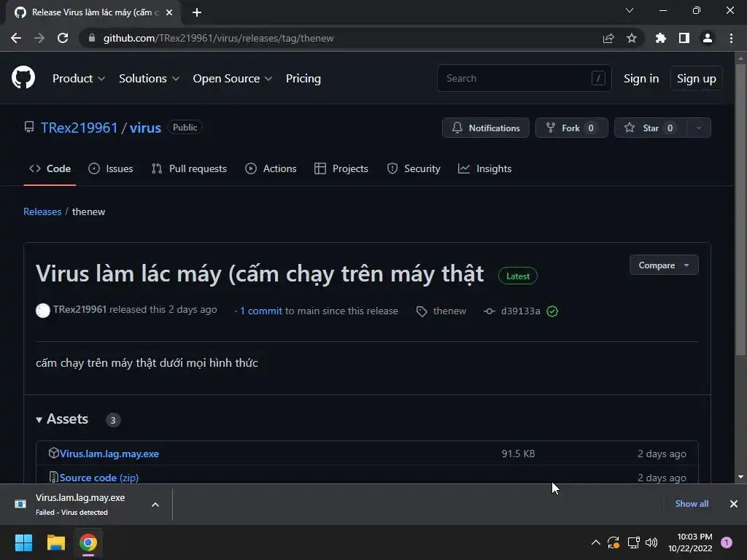This screenshot has width=747, height=560.
Task: Expand the Open Source menu
Action: point(233,79)
